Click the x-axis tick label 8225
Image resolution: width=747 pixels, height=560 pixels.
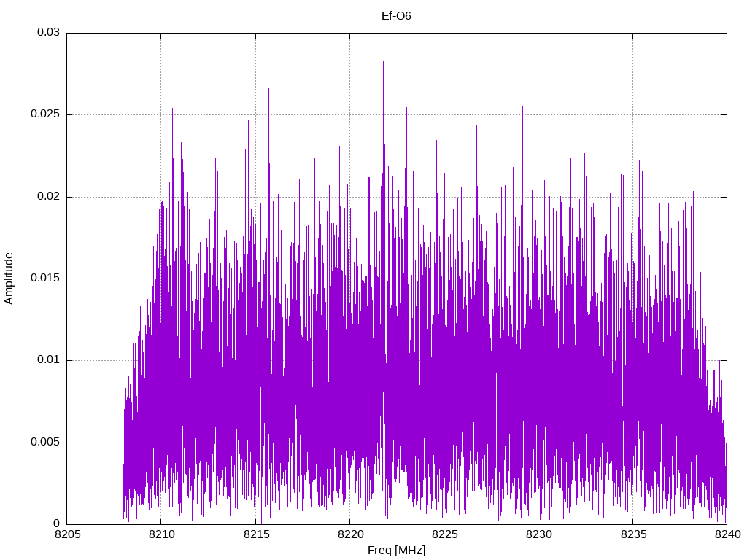pyautogui.click(x=444, y=534)
